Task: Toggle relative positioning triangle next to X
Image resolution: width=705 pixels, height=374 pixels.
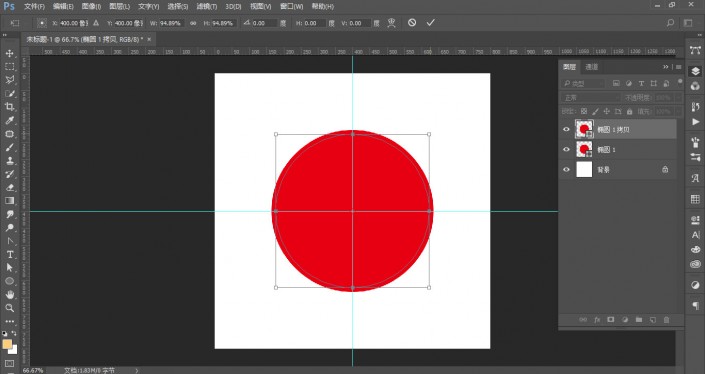Action: pyautogui.click(x=96, y=23)
